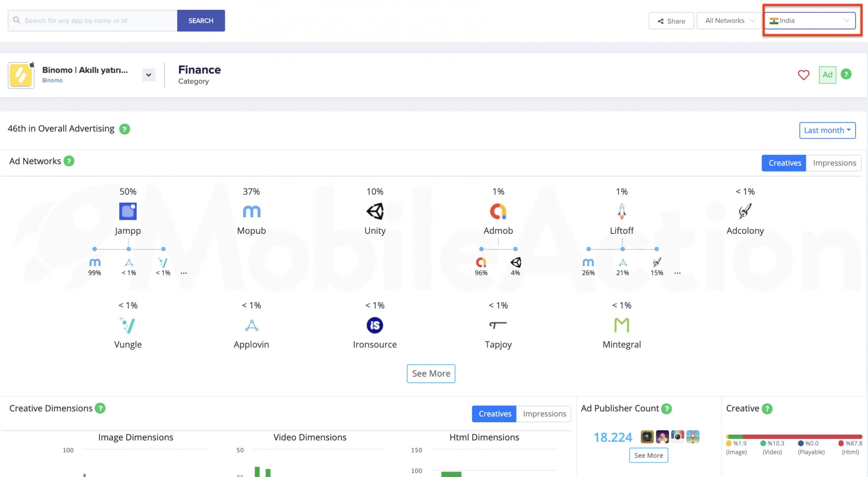Open help icon next to Ad badge
Screen dimensions: 868x477
coord(846,74)
